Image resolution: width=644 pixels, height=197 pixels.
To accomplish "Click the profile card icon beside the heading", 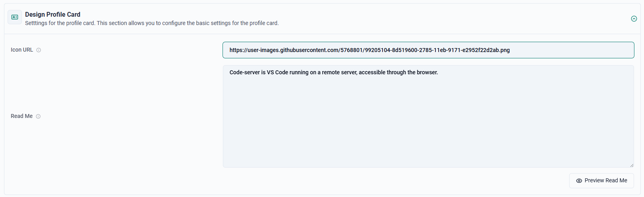I will click(15, 17).
